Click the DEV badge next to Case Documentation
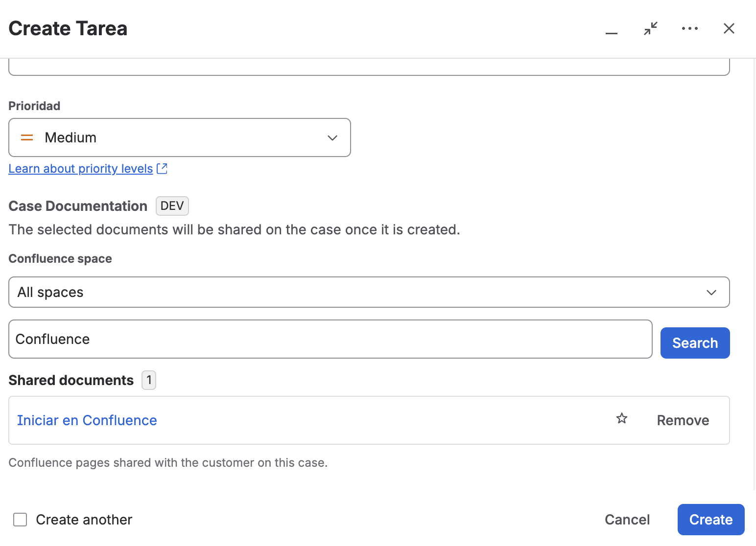This screenshot has width=756, height=546. click(172, 206)
